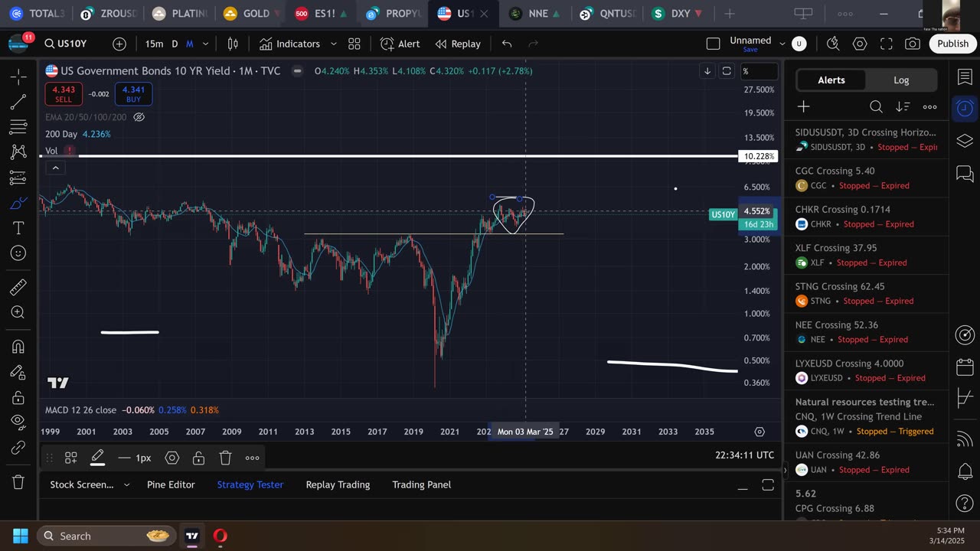Select the ruler measure tool
Screen dimensions: 980x551
(18, 287)
